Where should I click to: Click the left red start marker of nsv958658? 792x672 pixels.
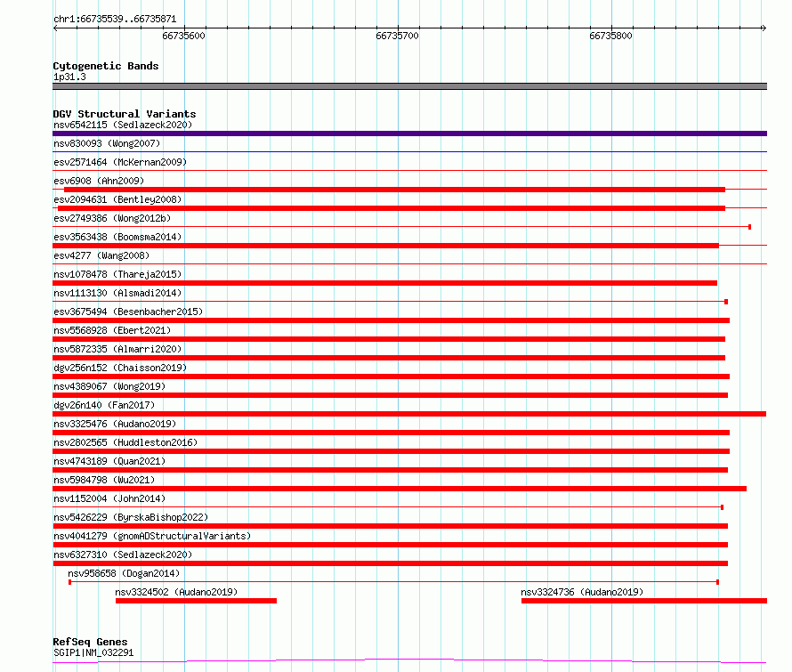pos(69,582)
